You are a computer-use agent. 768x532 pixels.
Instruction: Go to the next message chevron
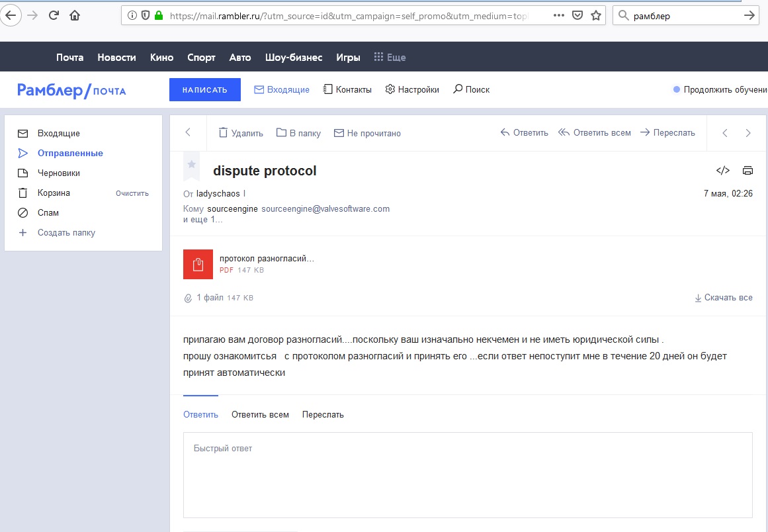748,133
